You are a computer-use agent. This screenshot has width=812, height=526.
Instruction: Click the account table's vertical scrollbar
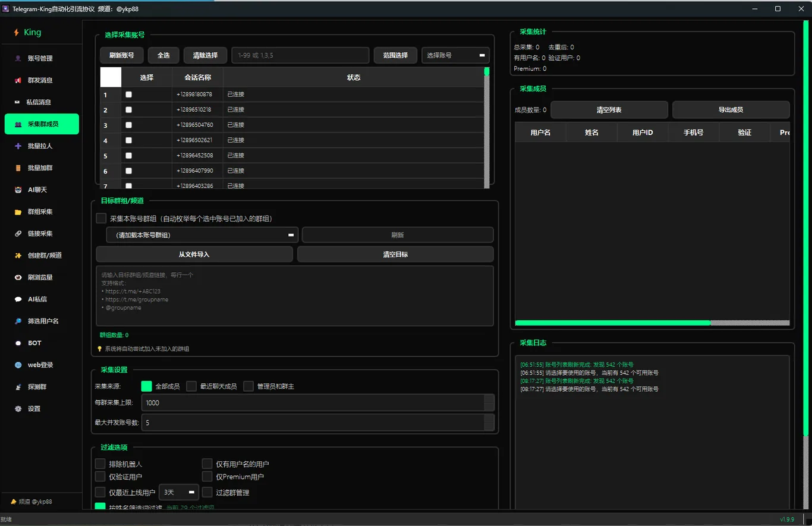coord(487,128)
